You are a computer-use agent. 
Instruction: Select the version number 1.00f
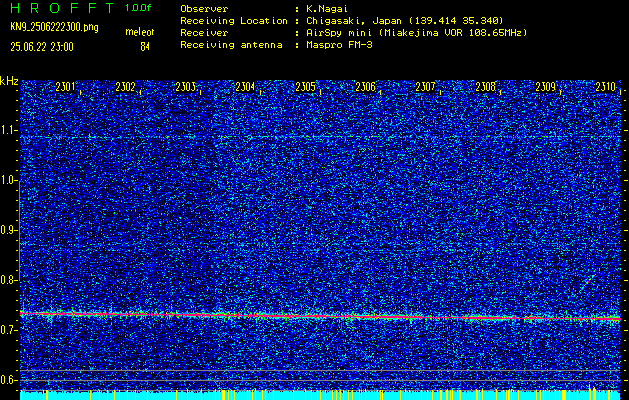pyautogui.click(x=138, y=8)
